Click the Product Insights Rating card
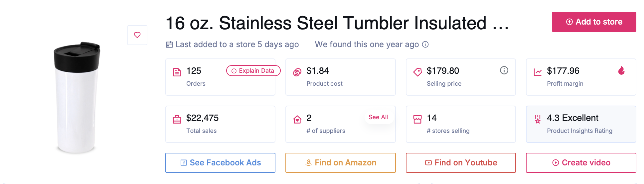The width and height of the screenshot is (644, 184). tap(581, 124)
